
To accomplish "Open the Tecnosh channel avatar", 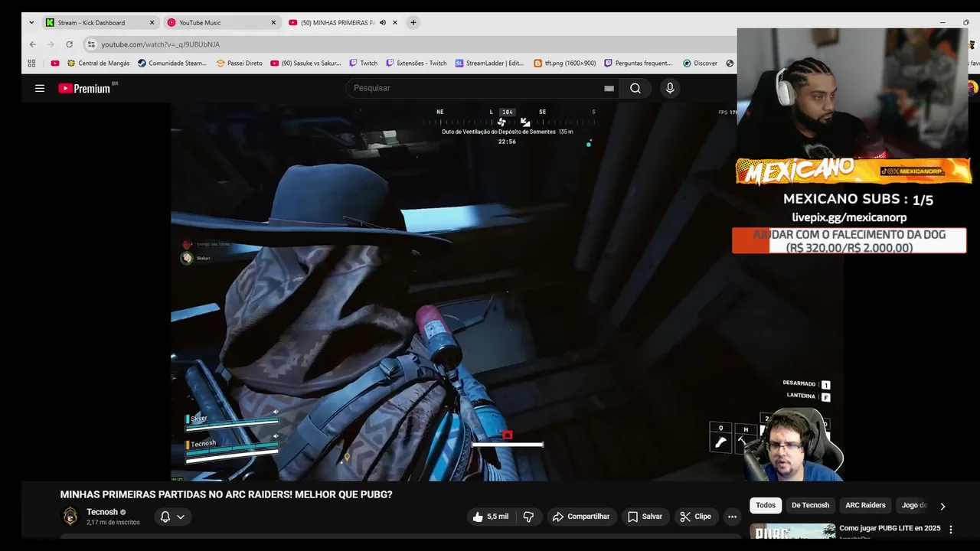I will point(70,517).
